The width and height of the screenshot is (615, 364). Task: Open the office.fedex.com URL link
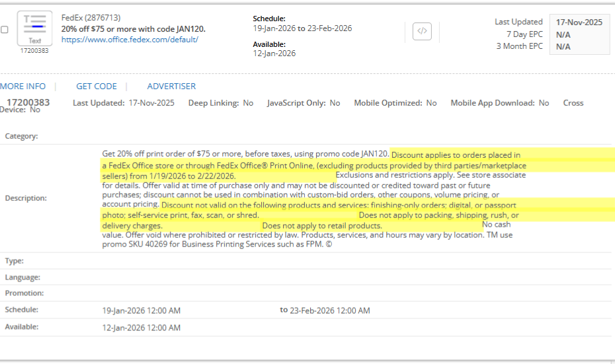pyautogui.click(x=130, y=40)
